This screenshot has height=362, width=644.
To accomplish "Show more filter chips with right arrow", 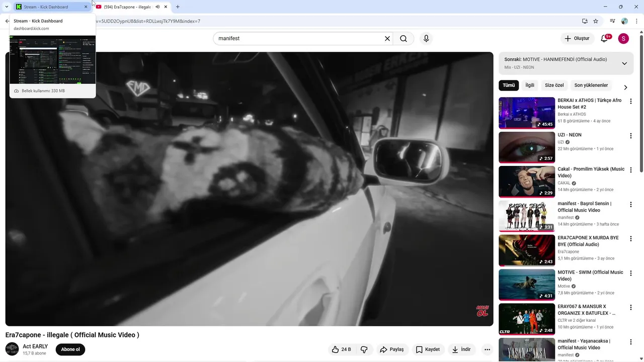I will pyautogui.click(x=625, y=87).
